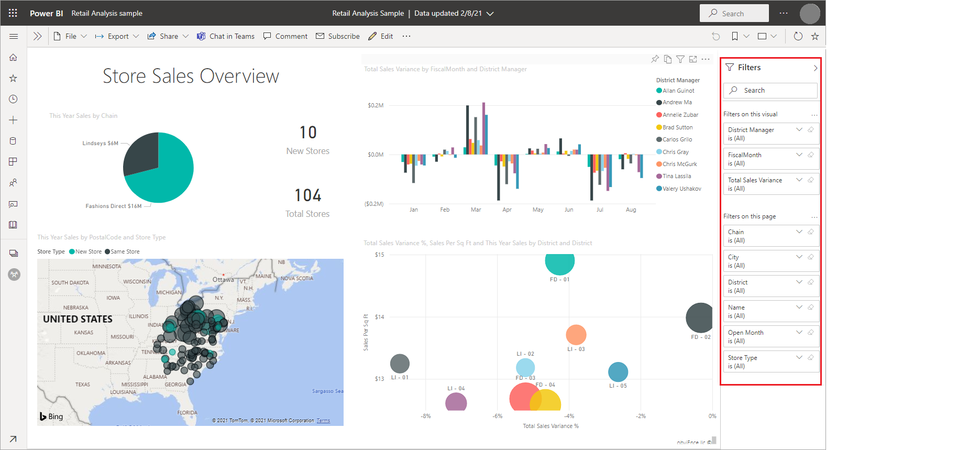Expand the District filter card
The width and height of the screenshot is (980, 450).
(x=799, y=282)
